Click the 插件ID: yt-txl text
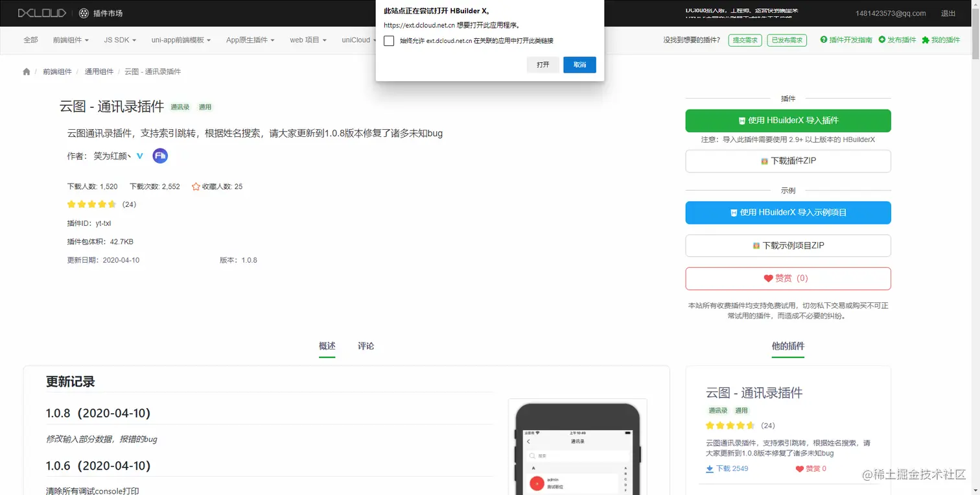Image resolution: width=980 pixels, height=495 pixels. tap(89, 224)
